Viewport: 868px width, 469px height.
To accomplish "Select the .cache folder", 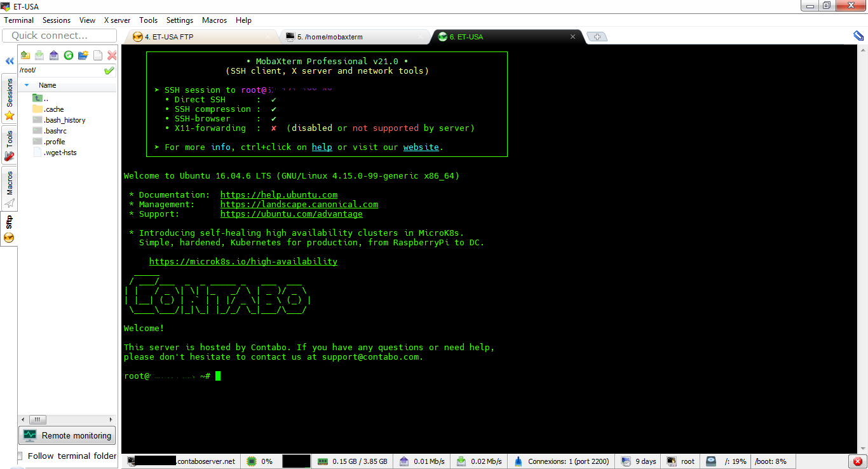I will click(48, 109).
